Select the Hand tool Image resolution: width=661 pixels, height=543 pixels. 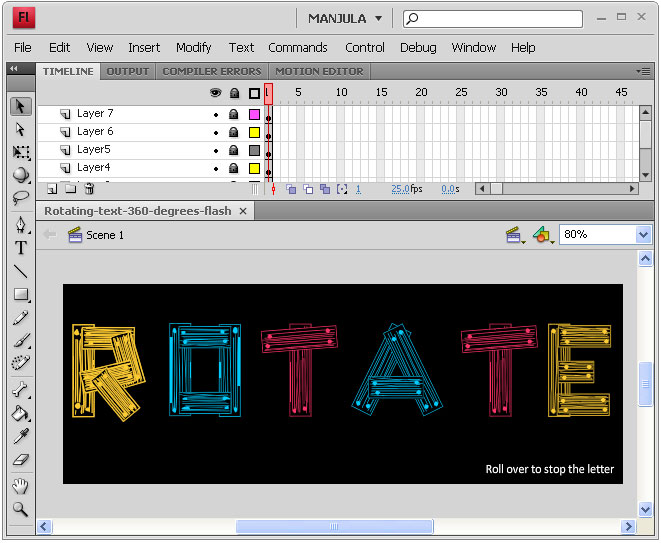pyautogui.click(x=20, y=487)
